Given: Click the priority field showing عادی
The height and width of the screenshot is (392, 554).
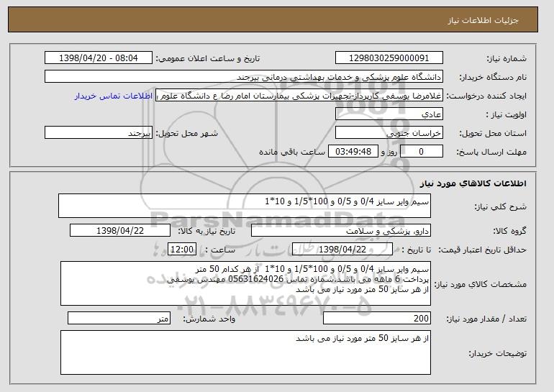Looking at the screenshot, I should click(389, 114).
